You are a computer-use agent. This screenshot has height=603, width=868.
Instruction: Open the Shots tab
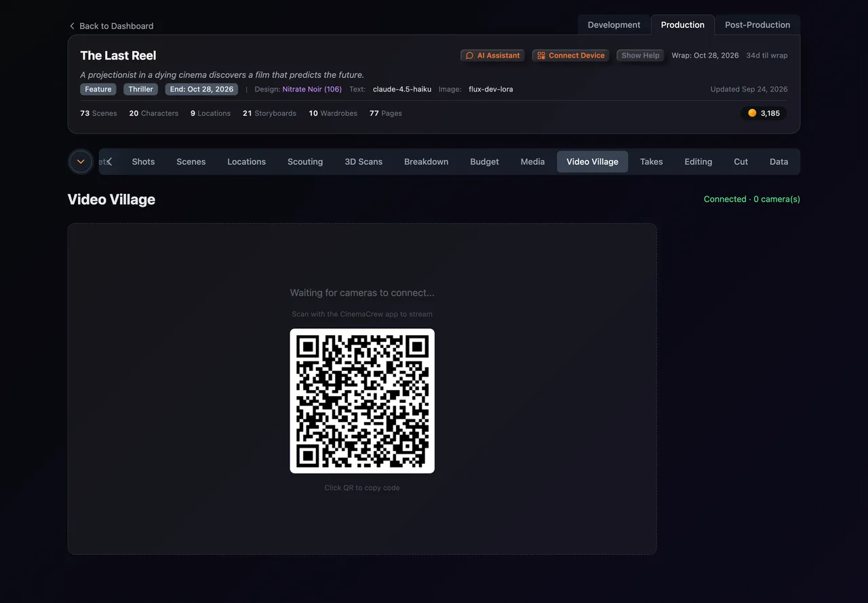coord(143,161)
